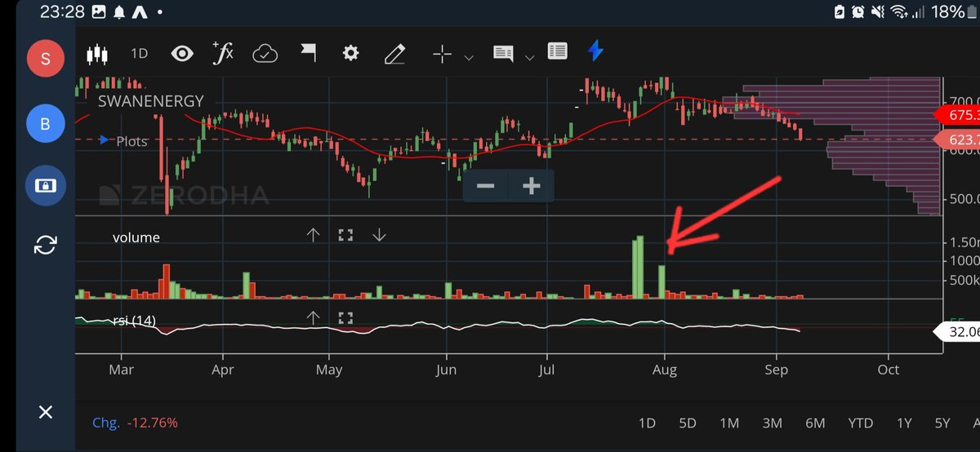The image size is (980, 452).
Task: Move the volume panel up
Action: [x=313, y=235]
